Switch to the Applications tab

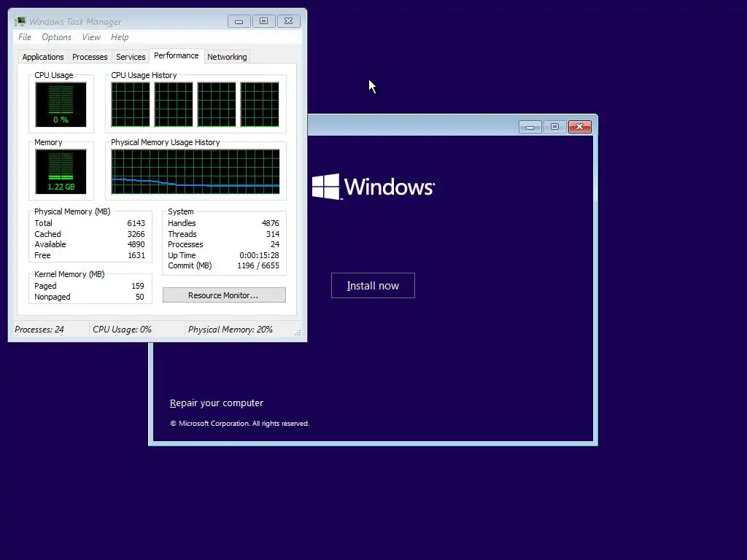click(43, 57)
